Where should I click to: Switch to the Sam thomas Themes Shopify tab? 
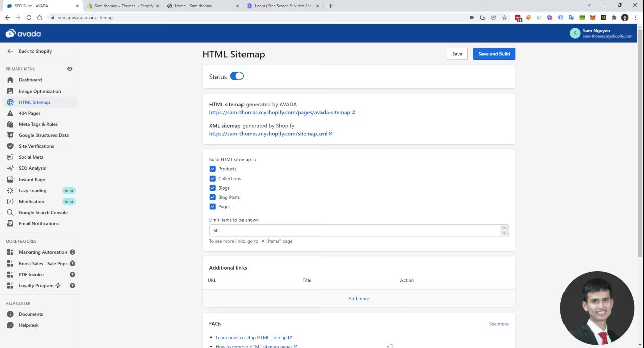tap(124, 6)
